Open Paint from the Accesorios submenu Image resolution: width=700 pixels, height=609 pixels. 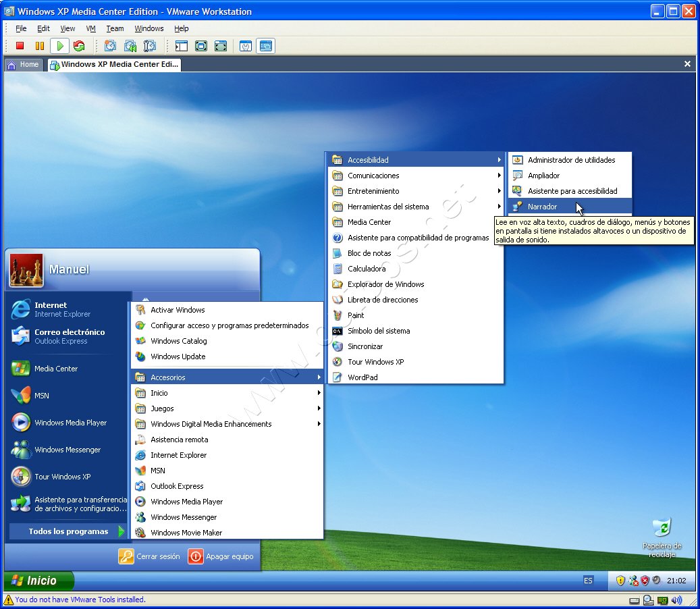point(355,315)
